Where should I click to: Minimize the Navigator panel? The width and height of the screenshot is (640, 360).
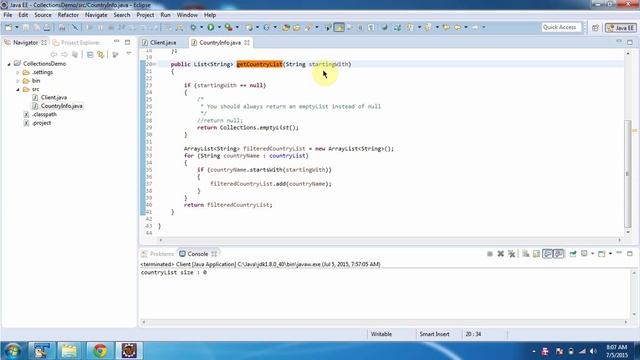pos(116,42)
